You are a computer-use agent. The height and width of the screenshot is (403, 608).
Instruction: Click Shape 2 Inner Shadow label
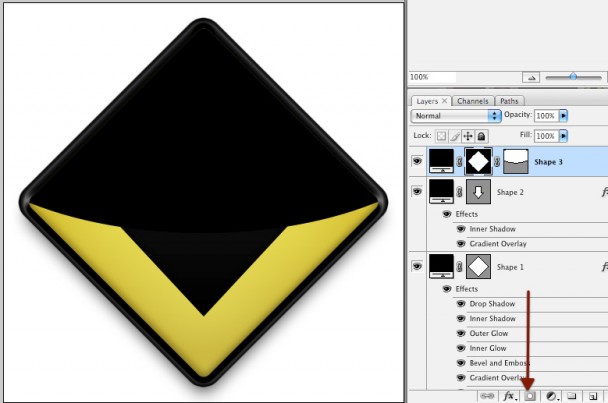tap(492, 229)
